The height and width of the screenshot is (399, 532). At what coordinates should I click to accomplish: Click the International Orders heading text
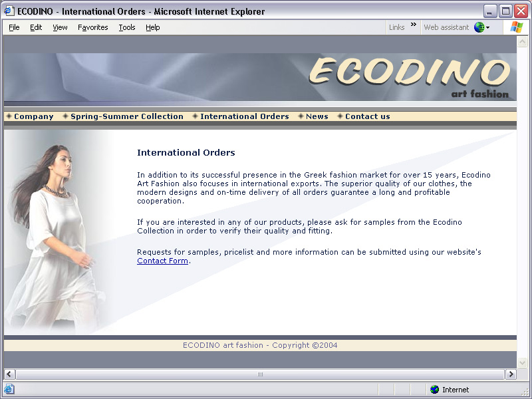click(x=186, y=153)
